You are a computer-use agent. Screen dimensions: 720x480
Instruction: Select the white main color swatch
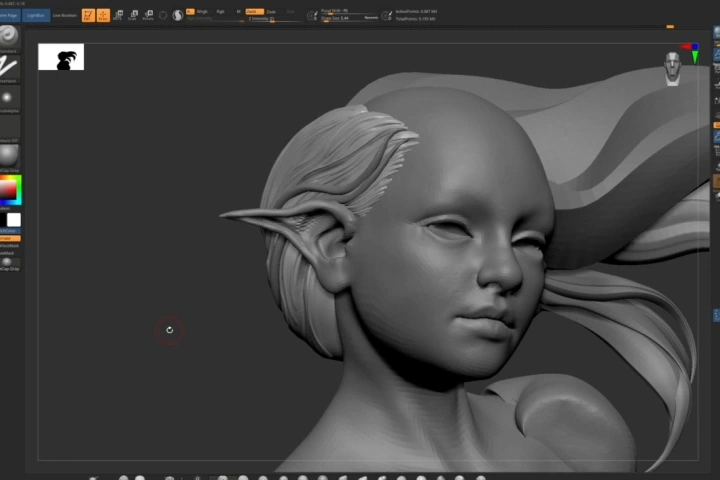[14, 220]
